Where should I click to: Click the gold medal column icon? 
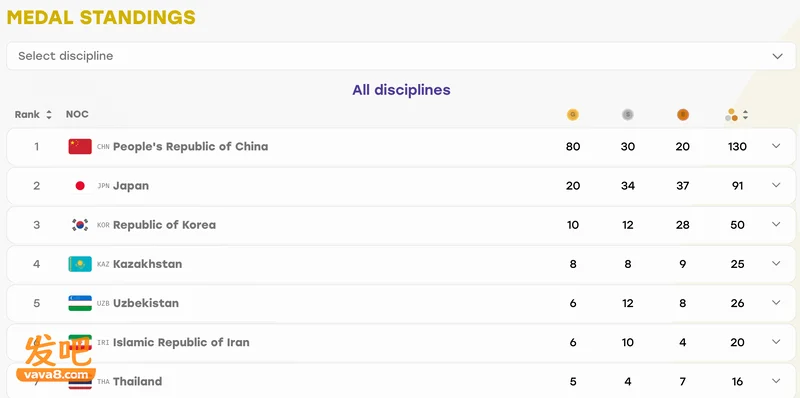(x=572, y=115)
